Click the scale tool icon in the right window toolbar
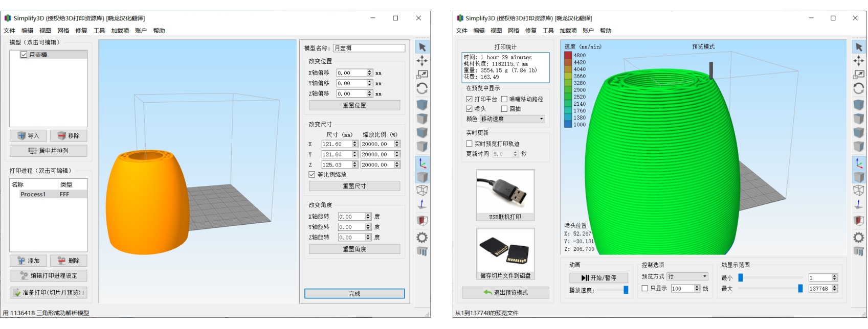Image resolution: width=868 pixels, height=329 pixels. [x=859, y=75]
